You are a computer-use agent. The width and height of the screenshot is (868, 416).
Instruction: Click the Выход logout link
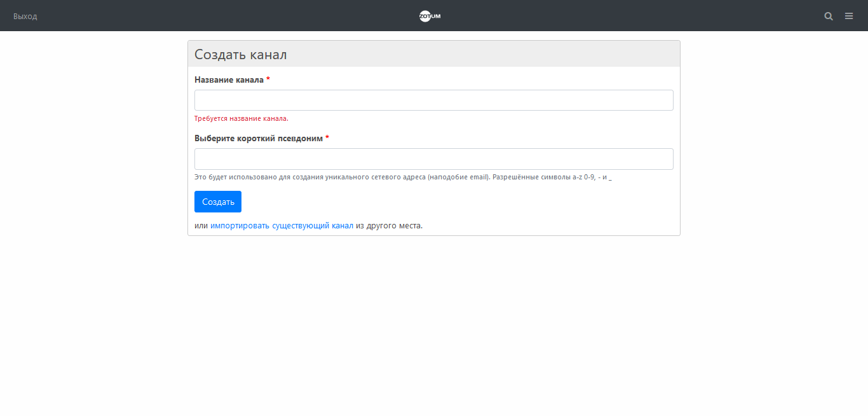click(x=25, y=16)
